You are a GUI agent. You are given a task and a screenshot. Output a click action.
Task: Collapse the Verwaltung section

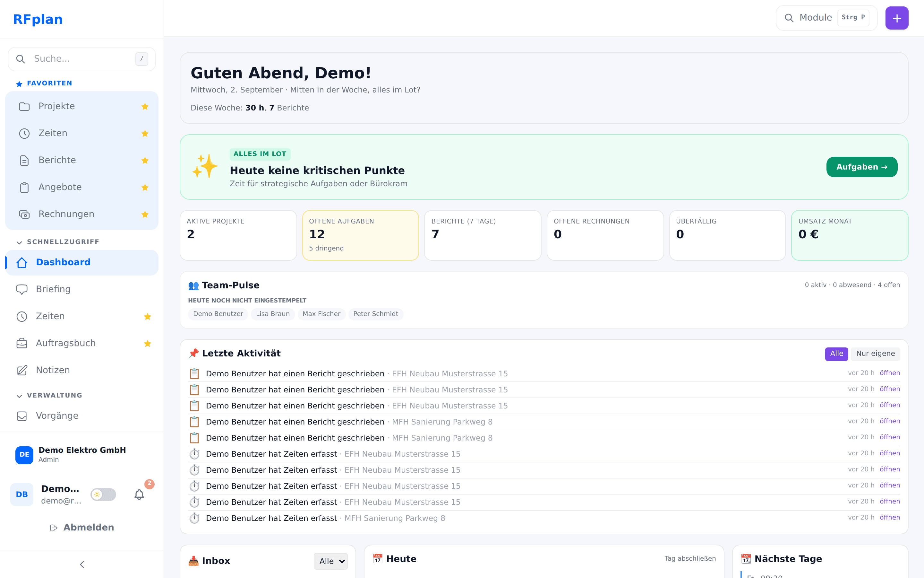click(50, 396)
